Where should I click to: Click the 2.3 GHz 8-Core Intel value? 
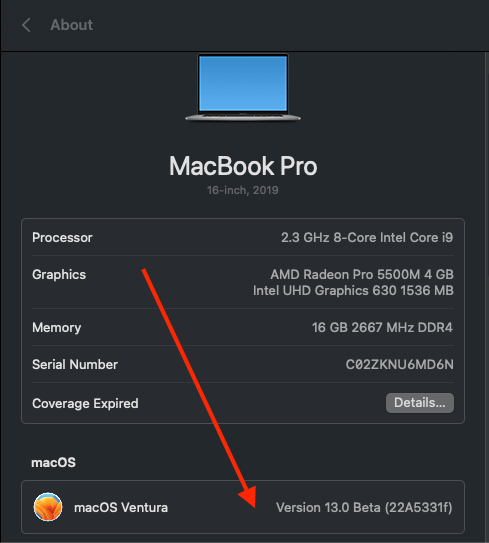click(367, 238)
